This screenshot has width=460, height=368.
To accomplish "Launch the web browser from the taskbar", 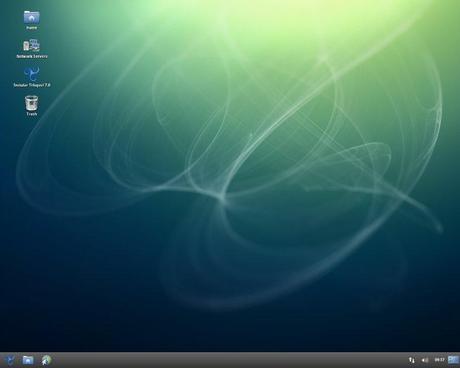I will tap(46, 360).
